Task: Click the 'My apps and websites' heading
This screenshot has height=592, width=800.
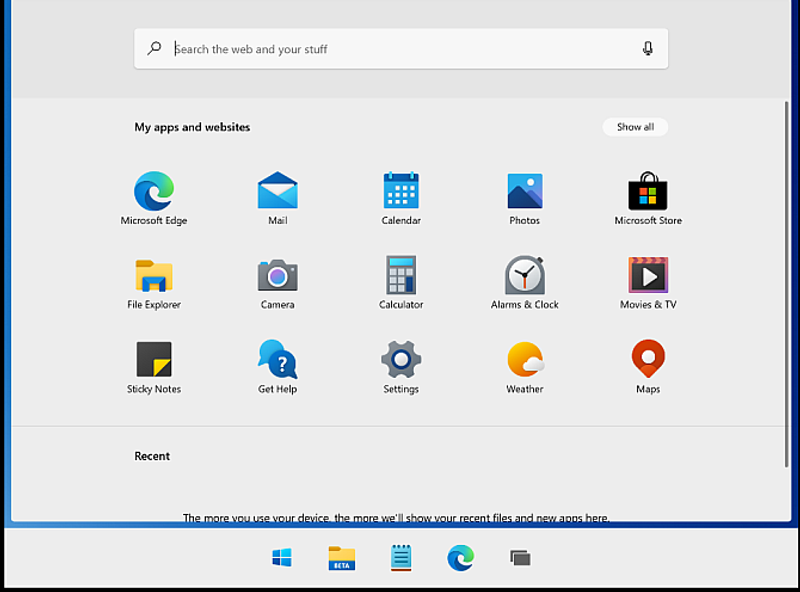Action: 192,127
